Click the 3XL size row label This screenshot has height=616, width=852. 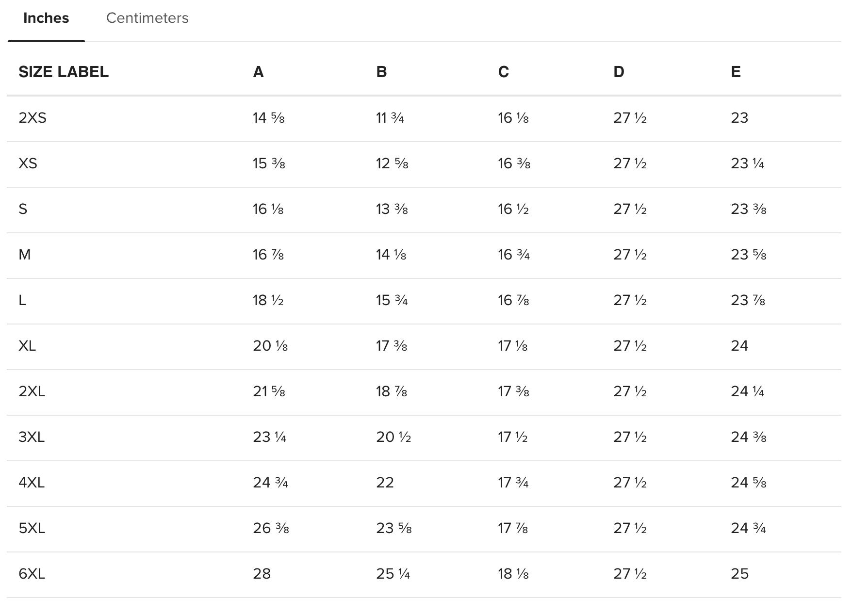click(x=32, y=437)
